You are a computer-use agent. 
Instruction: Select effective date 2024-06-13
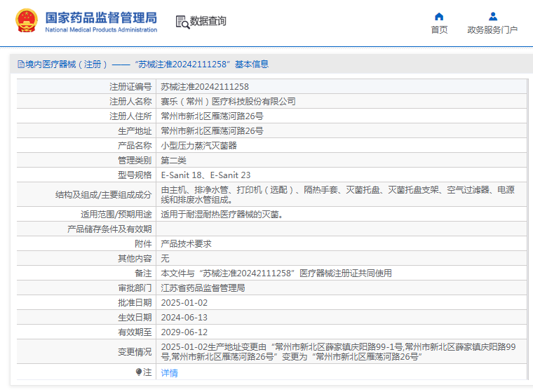tap(184, 318)
